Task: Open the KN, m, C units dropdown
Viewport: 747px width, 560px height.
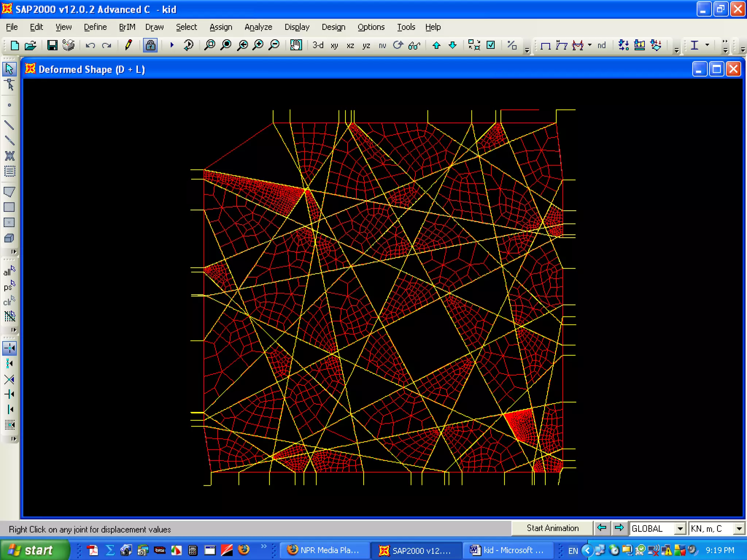Action: tap(739, 529)
